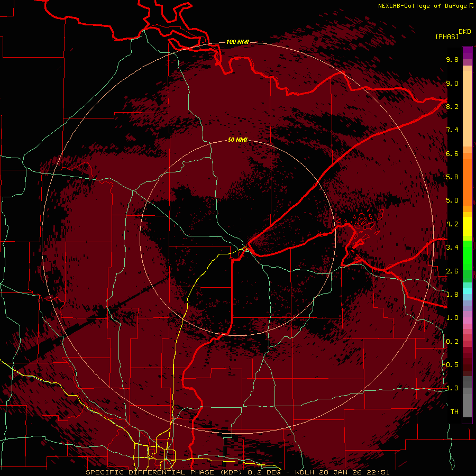Screen dimensions: 476x476
Task: Select the 8.2 legend value
Action: coord(452,106)
